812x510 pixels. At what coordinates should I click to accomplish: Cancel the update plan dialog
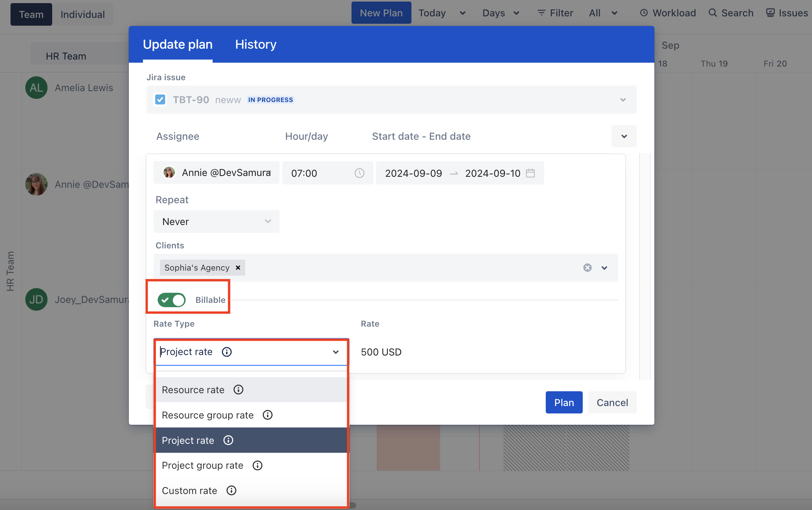pos(612,403)
